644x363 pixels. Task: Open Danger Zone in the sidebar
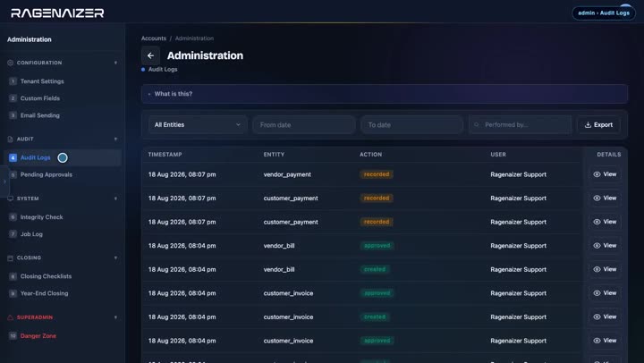click(x=63, y=336)
